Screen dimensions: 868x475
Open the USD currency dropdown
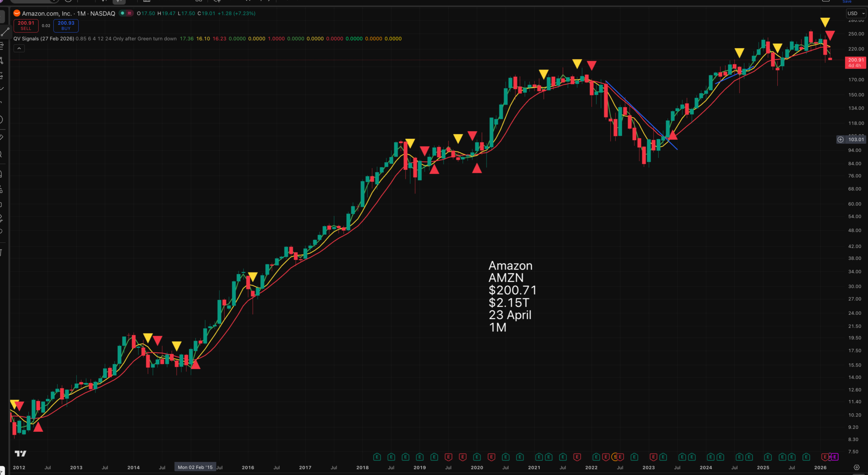[856, 14]
